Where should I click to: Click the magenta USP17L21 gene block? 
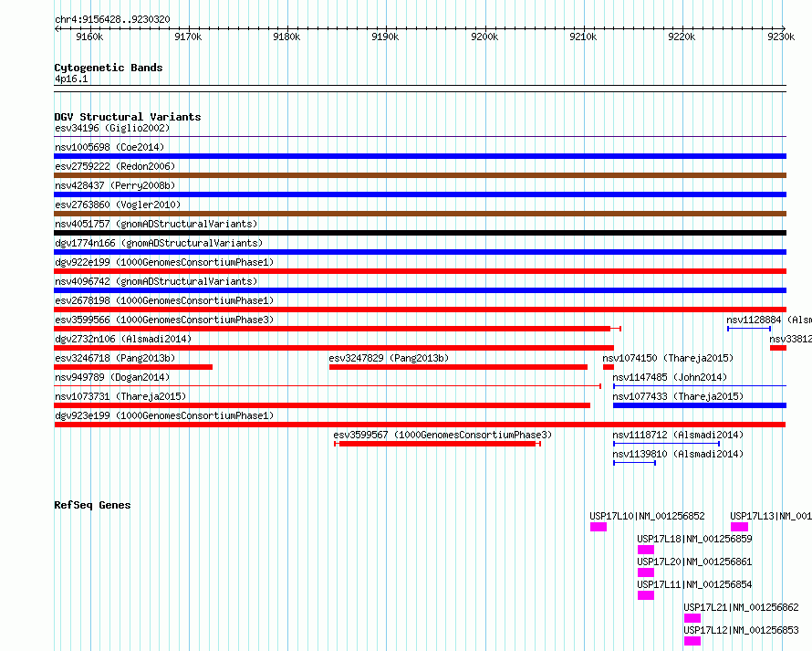[x=692, y=618]
